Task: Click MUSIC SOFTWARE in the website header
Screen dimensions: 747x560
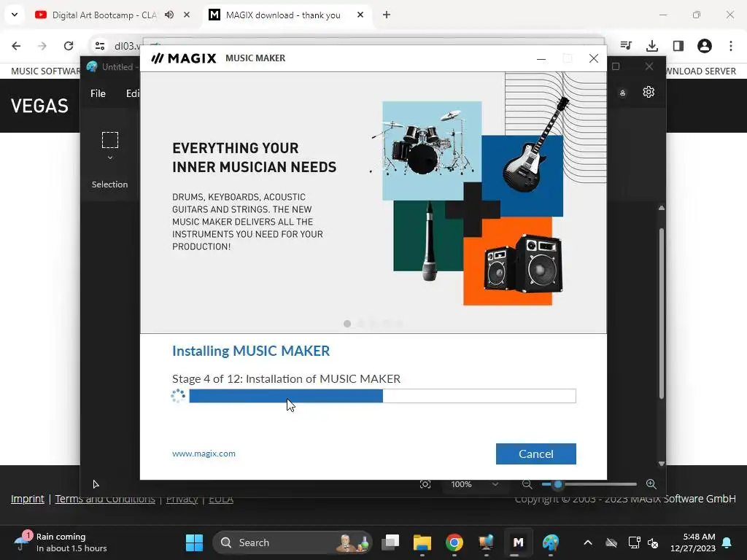Action: [x=45, y=71]
